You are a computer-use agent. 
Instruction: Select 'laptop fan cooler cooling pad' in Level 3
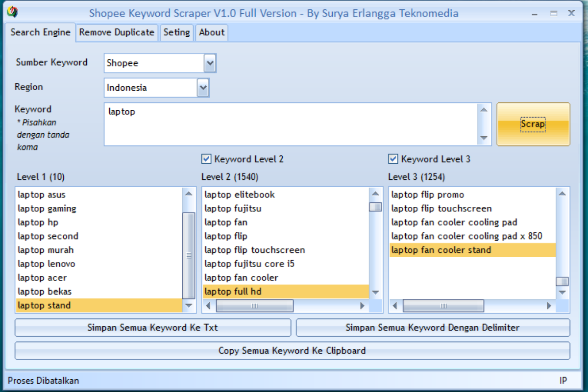472,222
